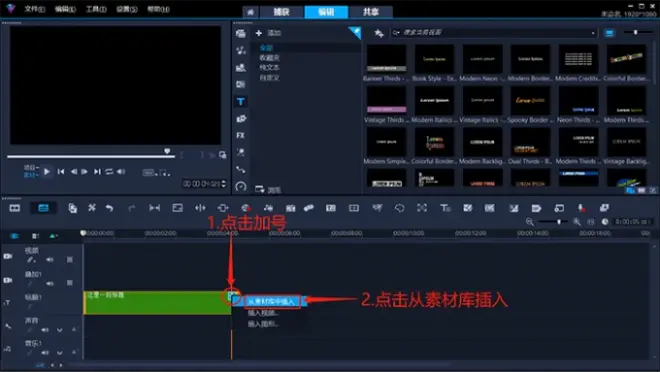Switch to Timeline view
This screenshot has height=372, width=660.
pos(43,208)
